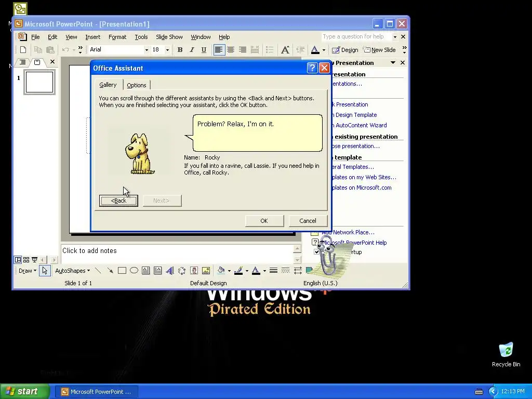Click Font Color swatch on Drawing toolbar
Viewport: 532px width, 399px height.
click(256, 270)
